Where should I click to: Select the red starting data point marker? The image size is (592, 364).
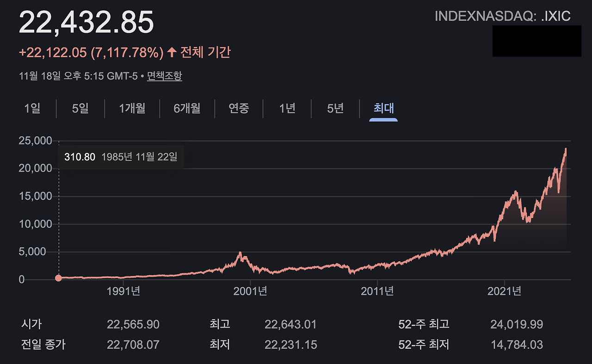[x=58, y=278]
